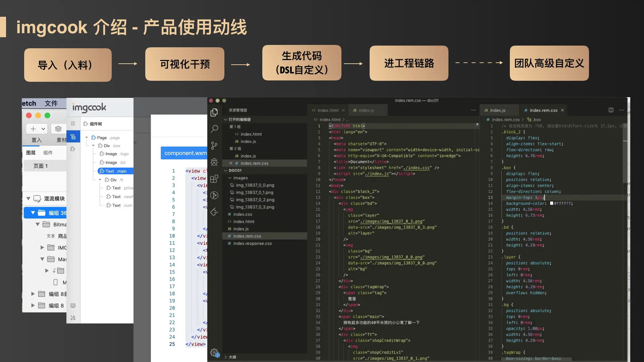644x362 pixels.
Task: Click the split editor icon
Action: 611,110
